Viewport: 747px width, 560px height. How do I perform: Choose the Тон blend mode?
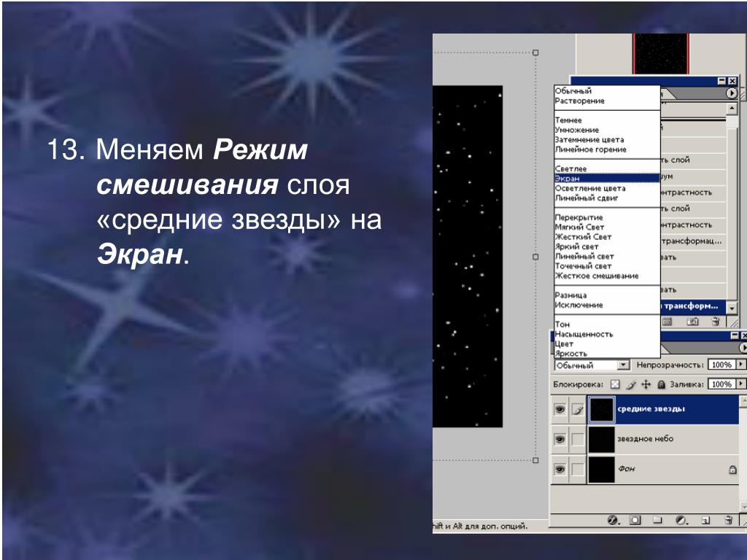point(606,324)
